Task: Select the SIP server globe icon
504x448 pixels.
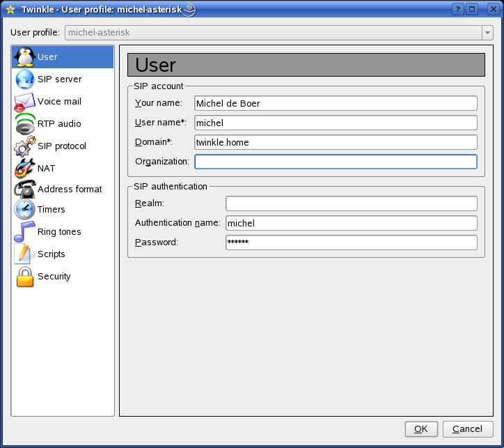Action: [x=25, y=79]
